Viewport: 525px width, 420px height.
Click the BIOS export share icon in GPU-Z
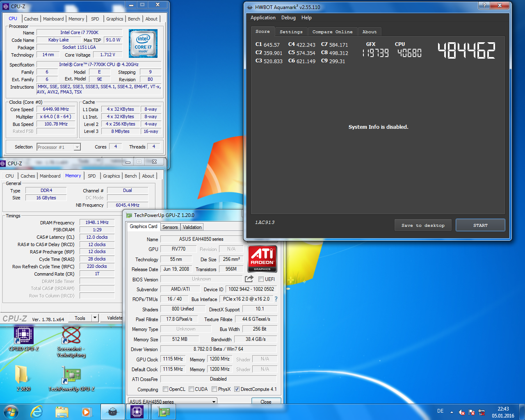(x=249, y=279)
